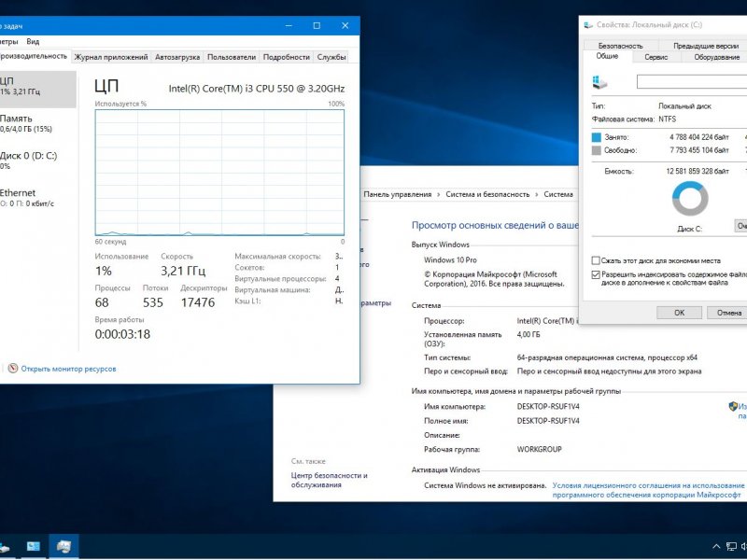This screenshot has height=560, width=747.
Task: Click the descriptors value 17476
Action: point(198,302)
